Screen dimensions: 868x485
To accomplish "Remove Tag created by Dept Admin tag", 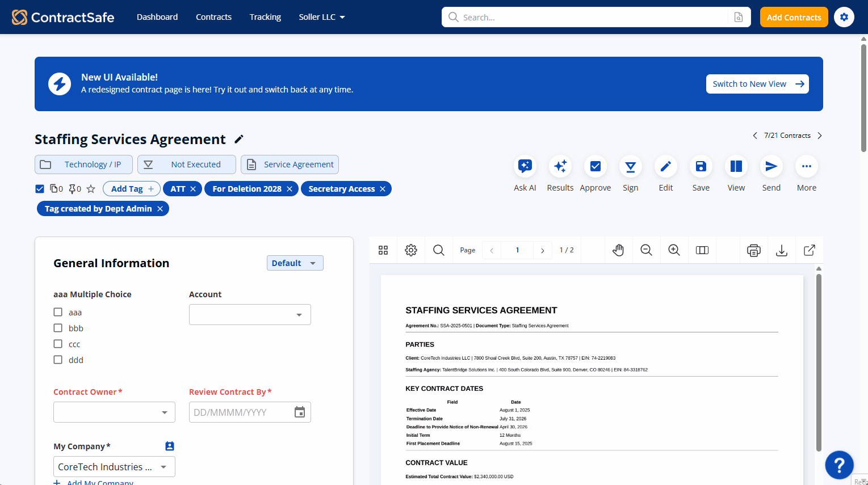I will pos(160,209).
